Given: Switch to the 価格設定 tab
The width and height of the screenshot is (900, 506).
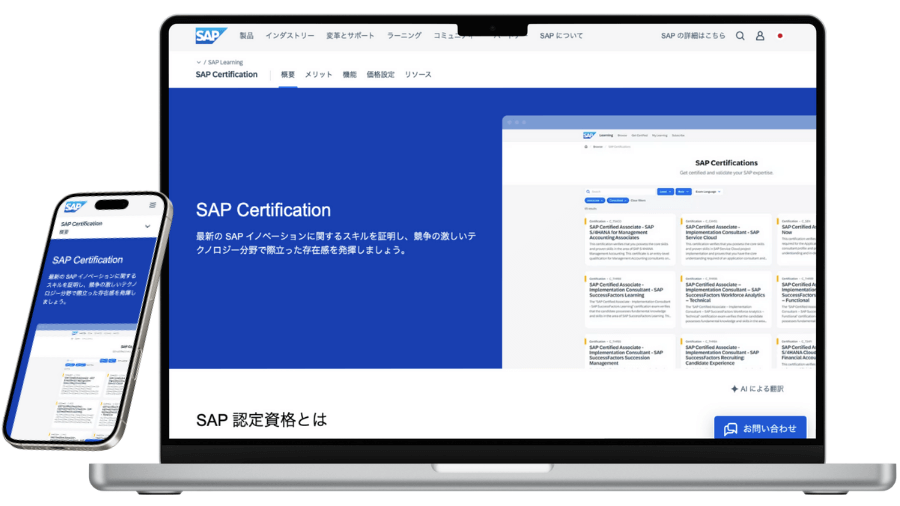Looking at the screenshot, I should (x=380, y=75).
